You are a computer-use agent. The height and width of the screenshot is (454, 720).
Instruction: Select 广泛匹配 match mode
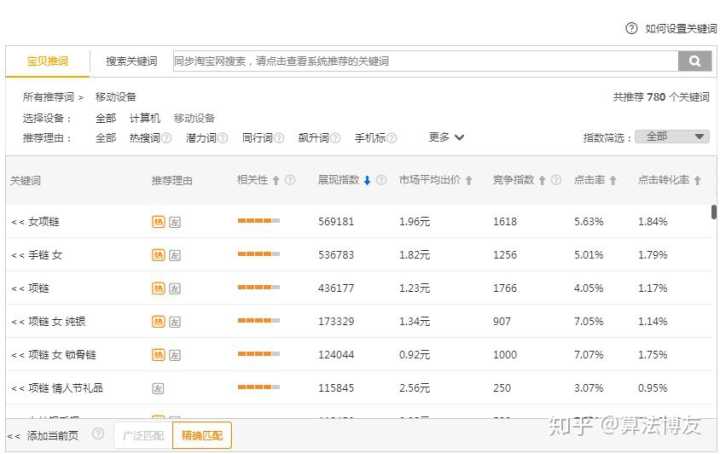(x=141, y=435)
